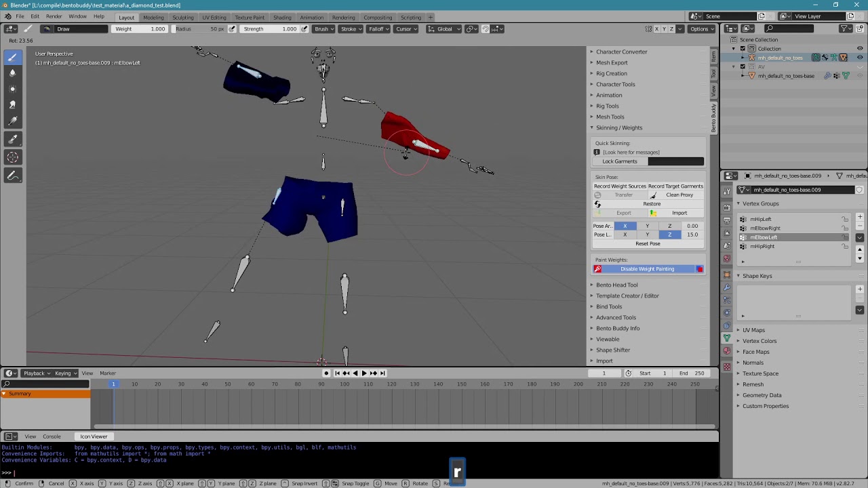
Task: Select the Draw brush tool in the viewport toolbar
Action: click(x=12, y=57)
